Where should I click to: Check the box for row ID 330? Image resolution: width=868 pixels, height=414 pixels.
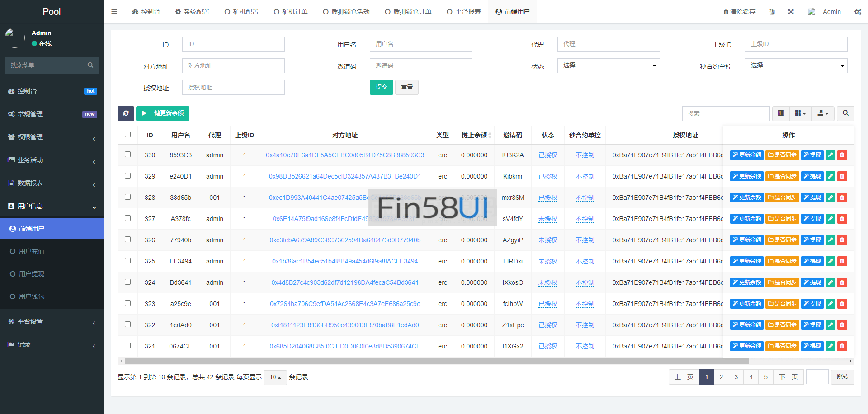pos(127,155)
